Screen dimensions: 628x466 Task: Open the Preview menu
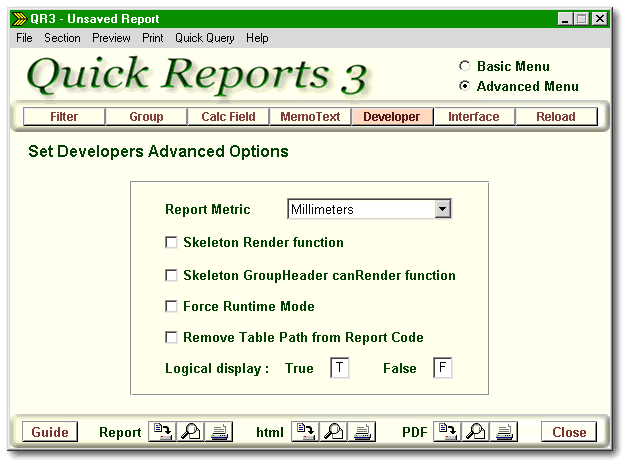[111, 38]
